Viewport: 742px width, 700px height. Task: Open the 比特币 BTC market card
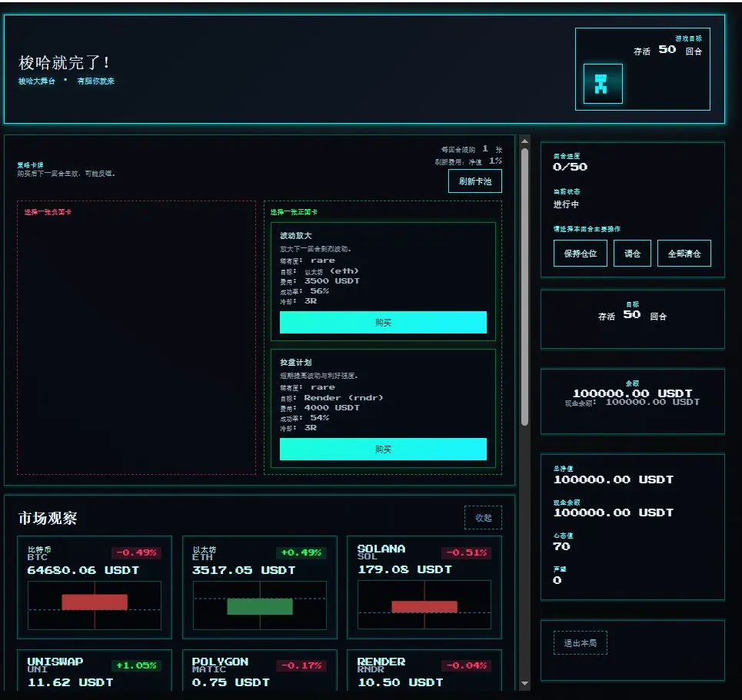(95, 587)
